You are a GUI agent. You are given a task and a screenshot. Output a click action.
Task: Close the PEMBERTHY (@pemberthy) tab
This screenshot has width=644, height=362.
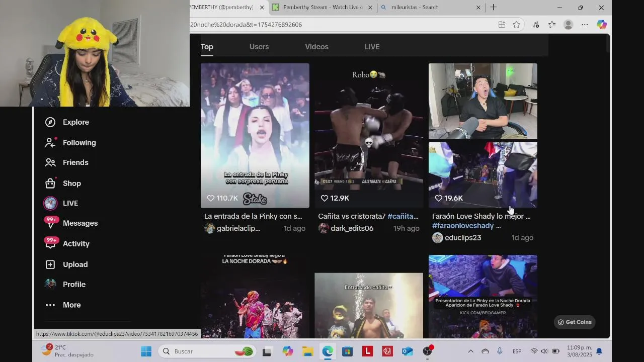262,8
